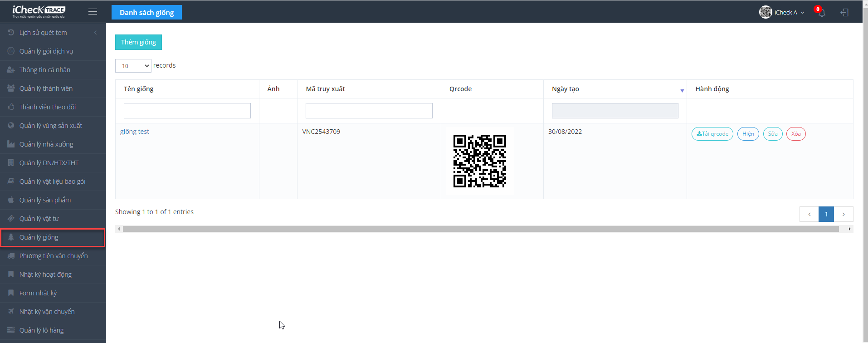This screenshot has height=343, width=868.
Task: Click the QR code image
Action: [x=480, y=161]
